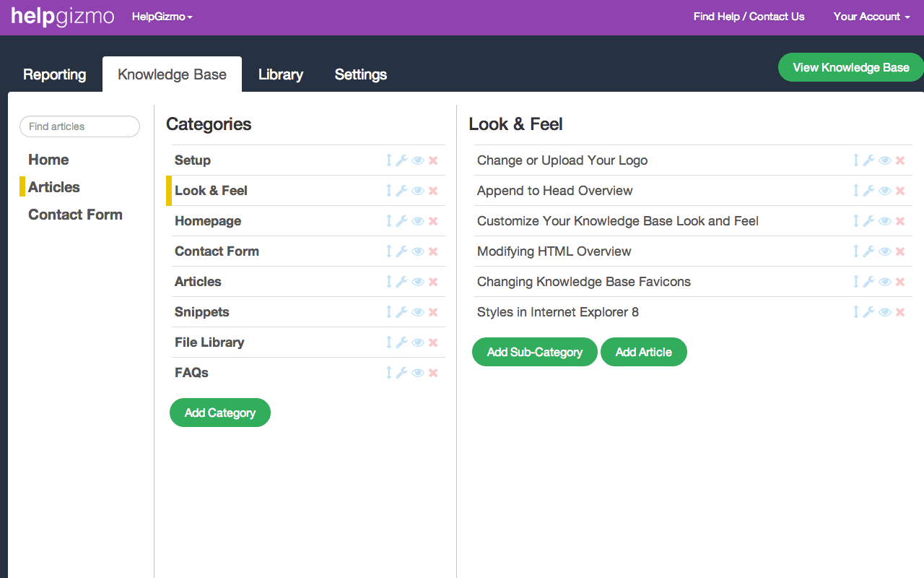Click the Find articles search field
This screenshot has height=578, width=924.
tap(79, 126)
